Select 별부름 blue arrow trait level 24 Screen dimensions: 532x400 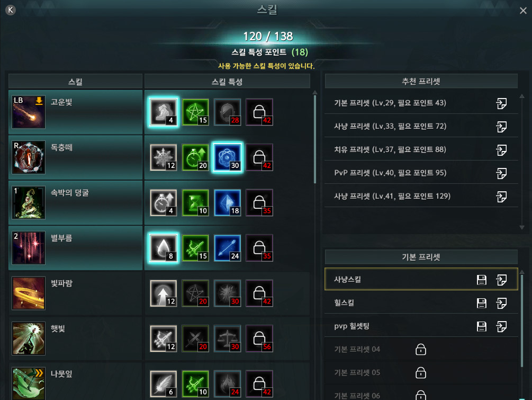click(227, 248)
